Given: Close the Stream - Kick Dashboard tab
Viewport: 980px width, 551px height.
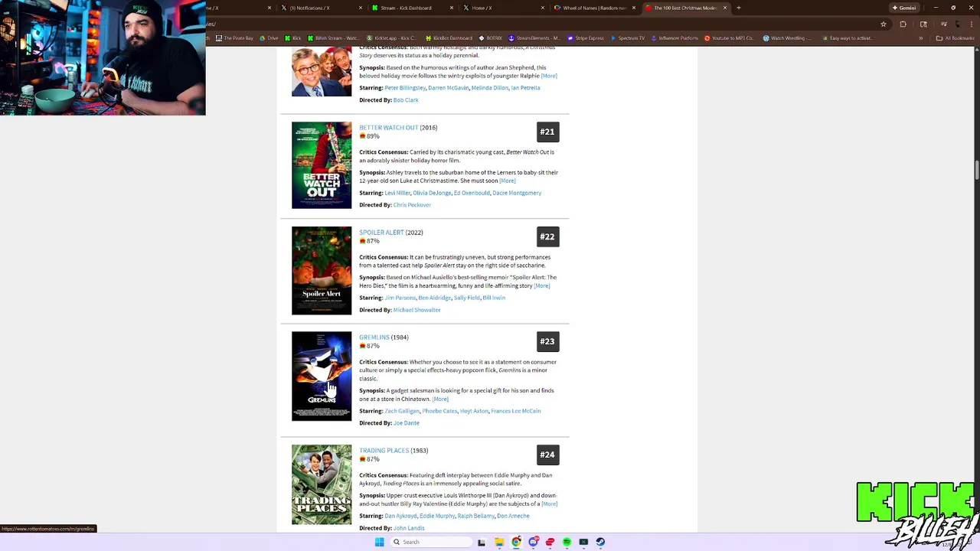Looking at the screenshot, I should click(452, 8).
